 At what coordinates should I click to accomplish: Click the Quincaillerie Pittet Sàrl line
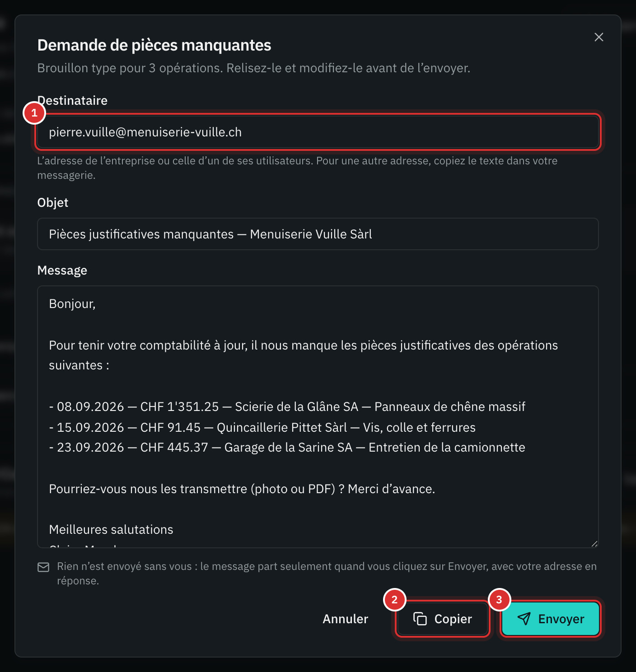[262, 427]
